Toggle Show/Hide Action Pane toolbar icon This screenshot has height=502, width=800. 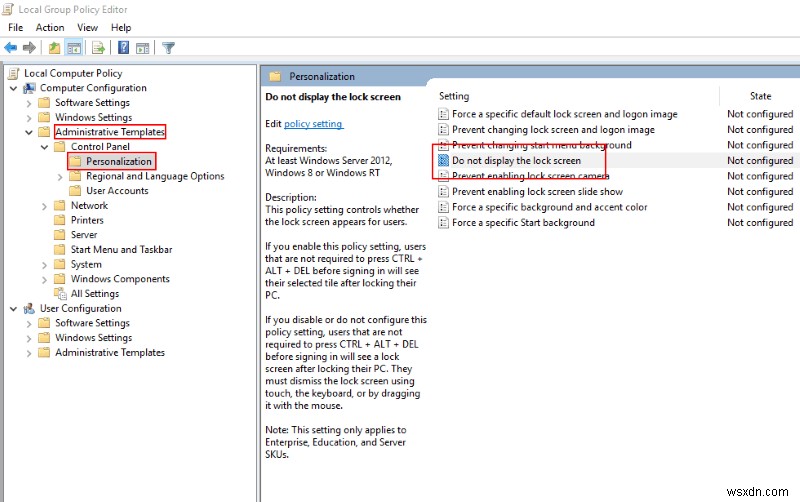click(x=143, y=48)
